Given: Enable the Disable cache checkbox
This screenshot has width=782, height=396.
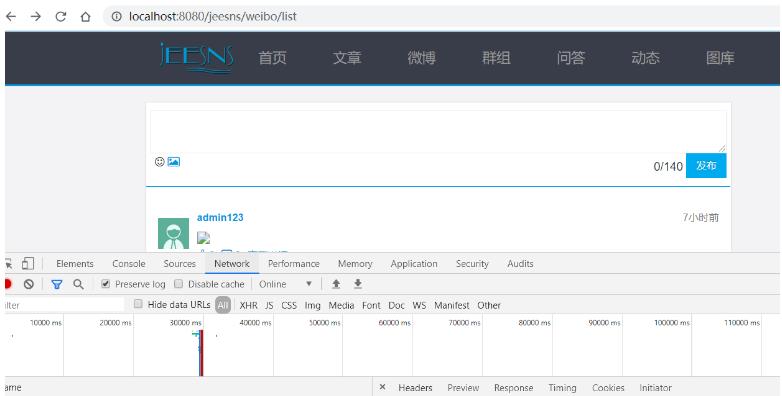Looking at the screenshot, I should [x=179, y=284].
